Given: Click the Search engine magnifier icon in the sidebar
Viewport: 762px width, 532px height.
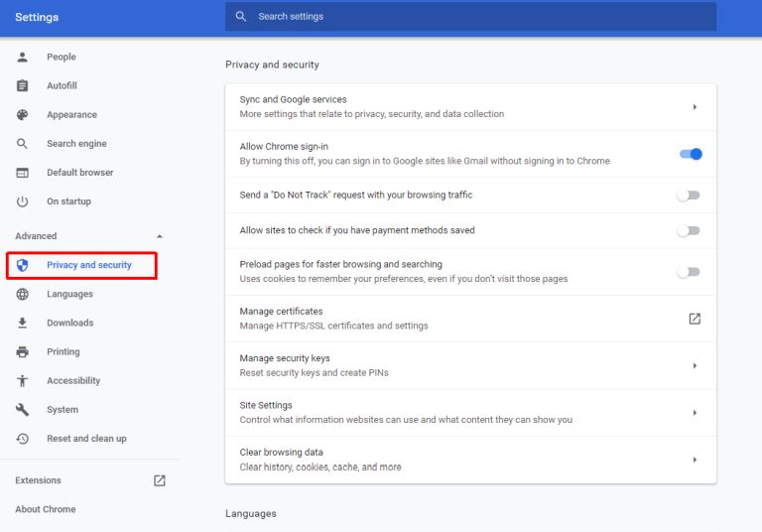Looking at the screenshot, I should click(x=22, y=144).
